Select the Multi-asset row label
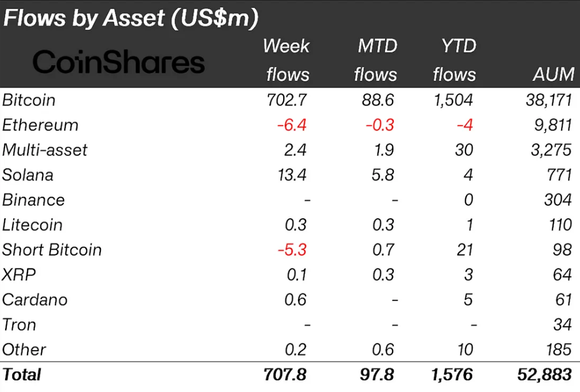Viewport: 580px width, 392px height. [45, 150]
